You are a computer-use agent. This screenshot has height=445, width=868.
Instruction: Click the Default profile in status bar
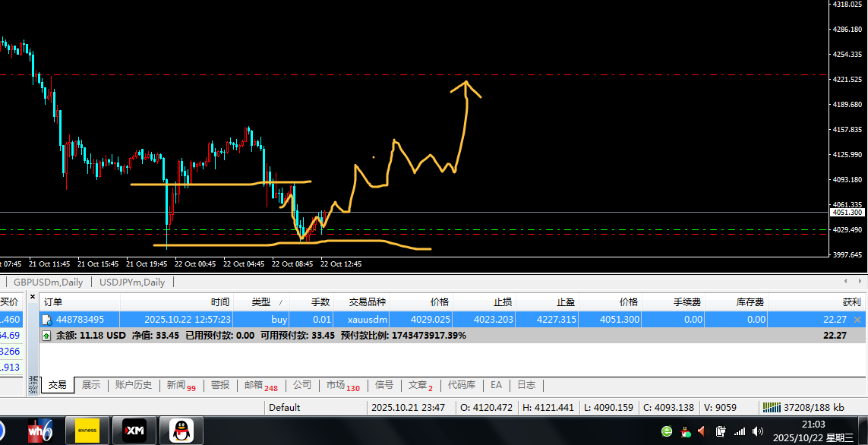285,407
